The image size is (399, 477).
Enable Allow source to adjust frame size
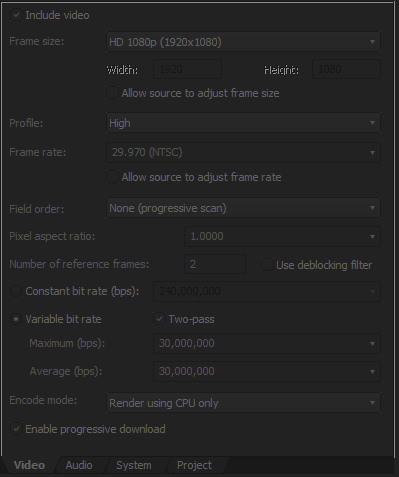(x=112, y=93)
